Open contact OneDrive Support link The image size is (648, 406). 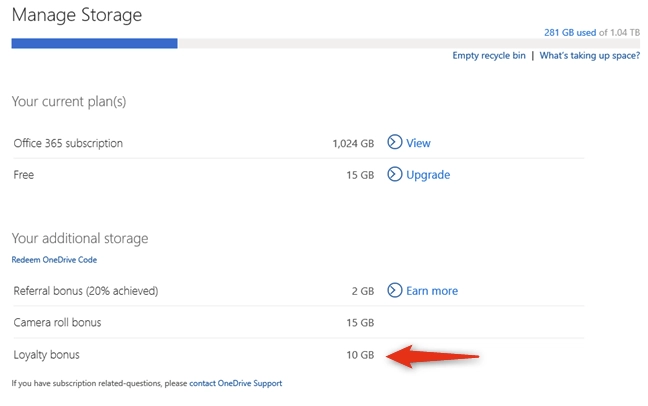[236, 383]
